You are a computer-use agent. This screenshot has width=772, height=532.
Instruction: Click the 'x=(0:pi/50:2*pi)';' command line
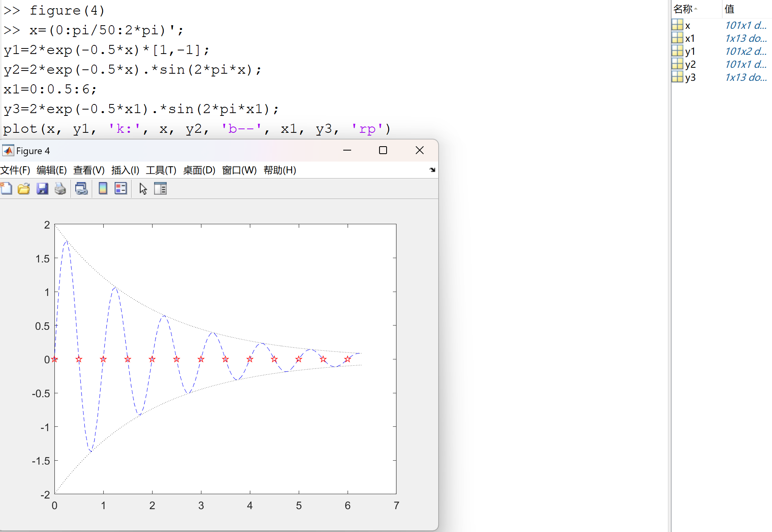[x=106, y=30]
